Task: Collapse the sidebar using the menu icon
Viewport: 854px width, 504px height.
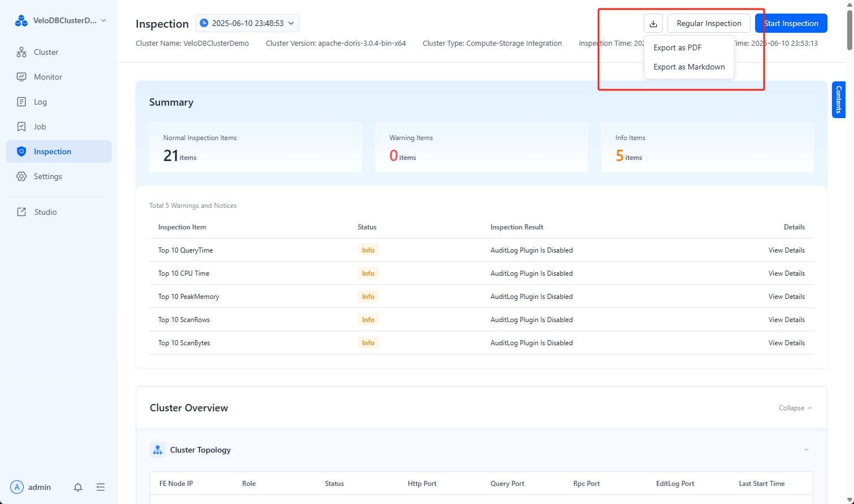Action: click(101, 487)
